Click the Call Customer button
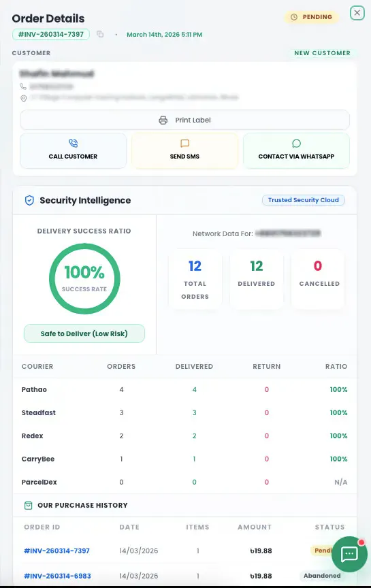Screen dimensions: 371x588 pyautogui.click(x=73, y=150)
